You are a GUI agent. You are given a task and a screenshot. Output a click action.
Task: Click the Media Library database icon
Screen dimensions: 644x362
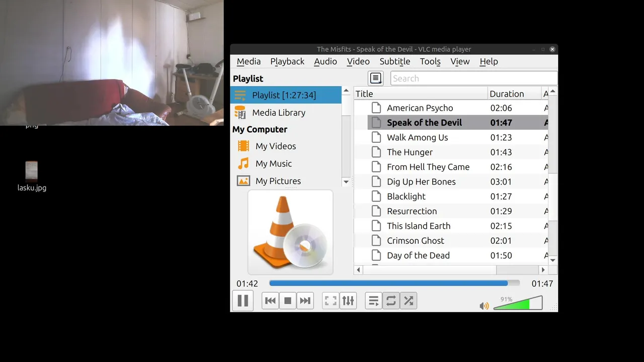pos(240,113)
